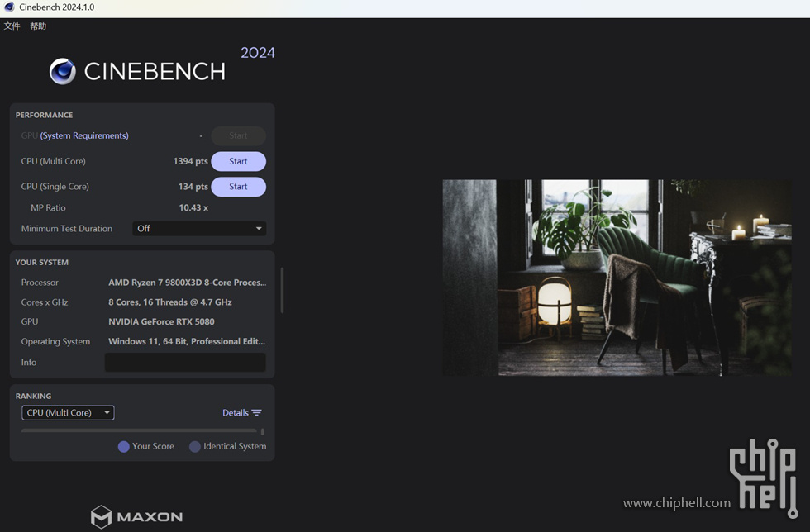The height and width of the screenshot is (532, 810).
Task: Click the Cinebench app icon in title bar
Action: 9,7
